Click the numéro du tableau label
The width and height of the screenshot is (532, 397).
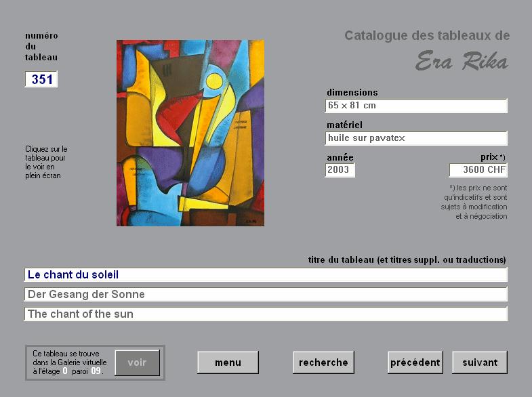click(x=41, y=47)
